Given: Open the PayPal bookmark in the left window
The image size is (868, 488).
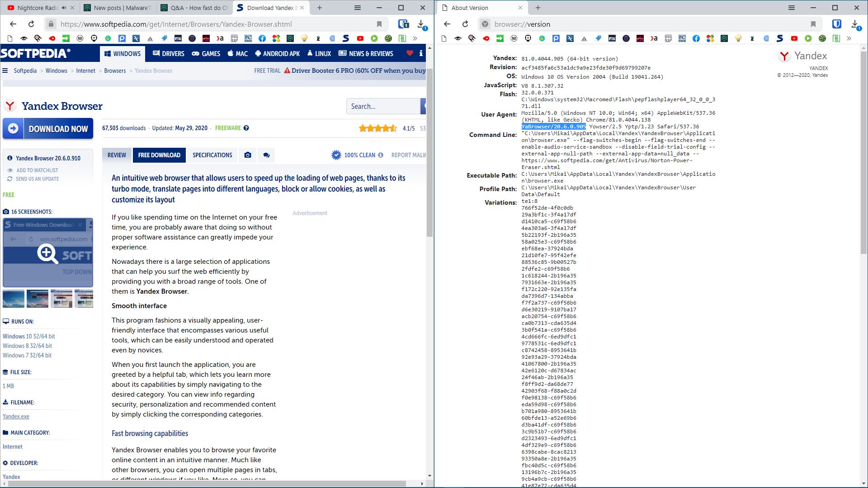Looking at the screenshot, I should click(x=122, y=38).
